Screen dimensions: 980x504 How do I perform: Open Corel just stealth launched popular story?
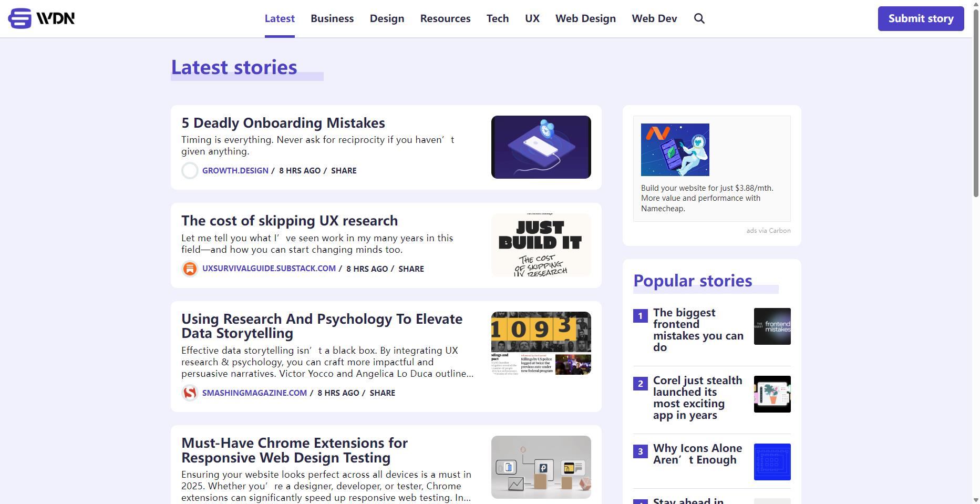[698, 398]
